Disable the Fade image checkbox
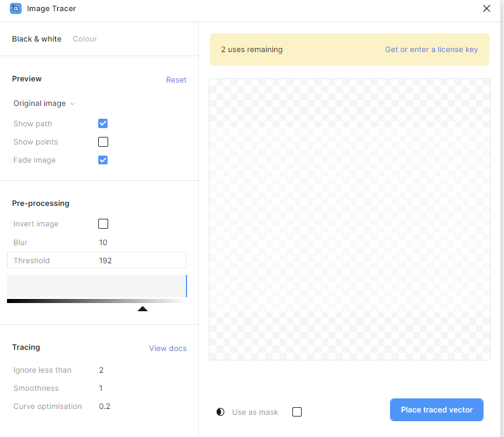Screen dimensions: 504x437 point(103,160)
